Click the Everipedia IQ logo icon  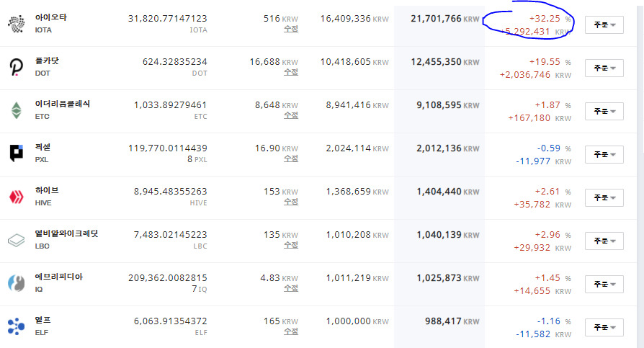[x=17, y=283]
